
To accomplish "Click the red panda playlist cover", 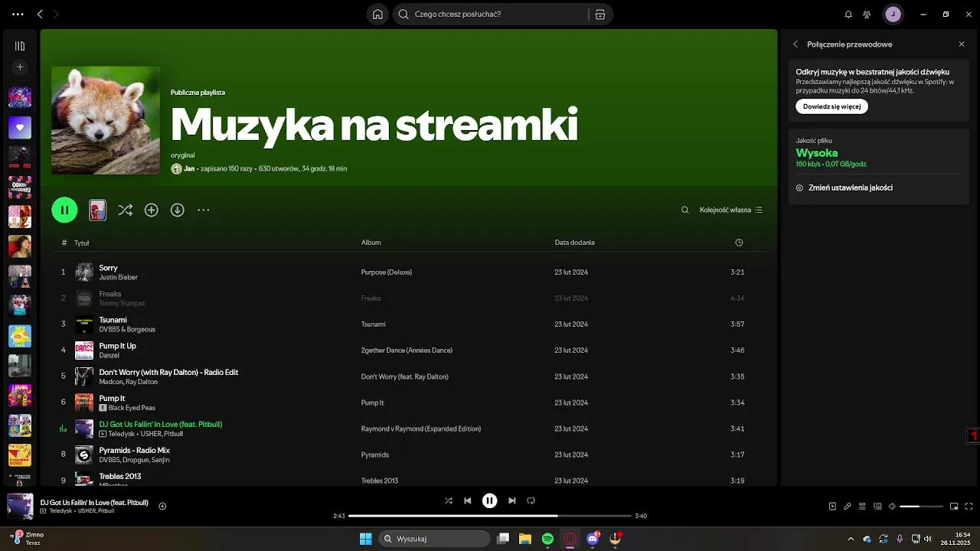I will coord(106,120).
